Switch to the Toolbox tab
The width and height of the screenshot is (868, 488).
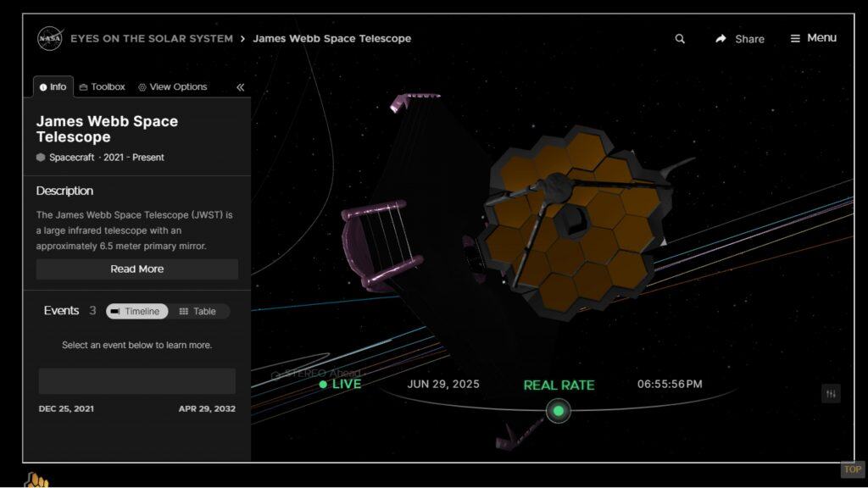click(x=103, y=87)
